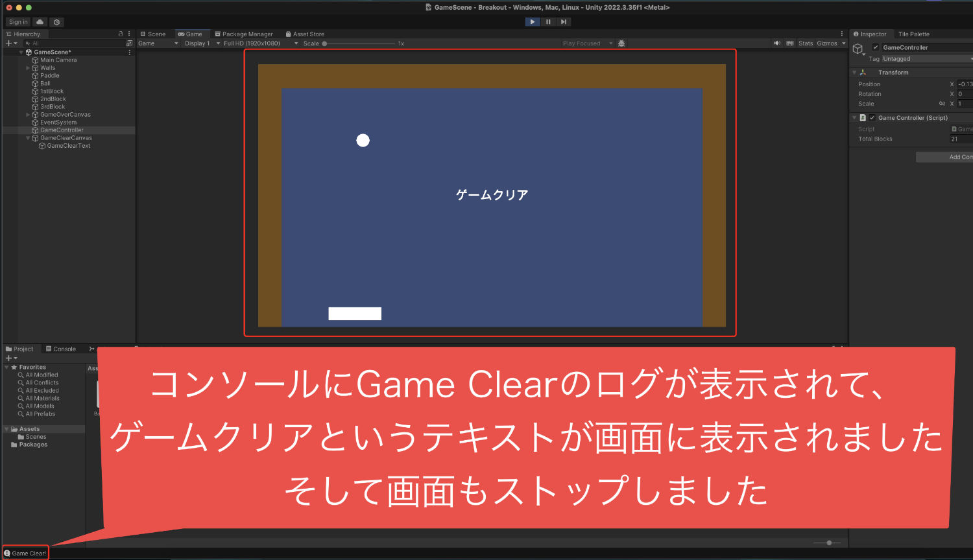Click the Hierarchy lock icon

[121, 34]
